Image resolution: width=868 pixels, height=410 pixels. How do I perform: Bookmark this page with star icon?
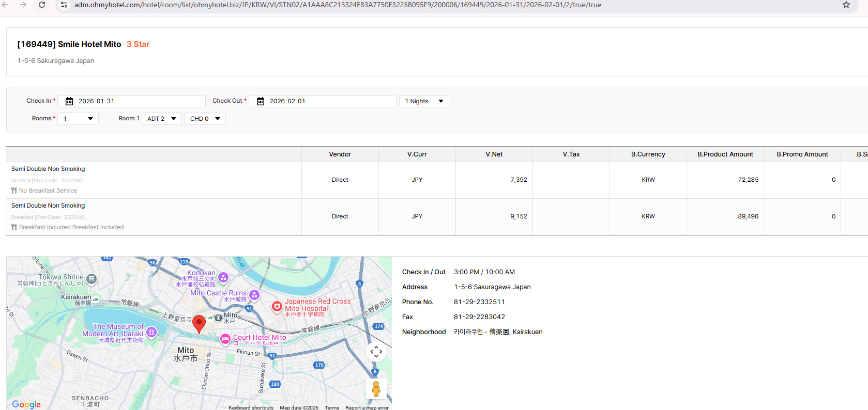(846, 5)
